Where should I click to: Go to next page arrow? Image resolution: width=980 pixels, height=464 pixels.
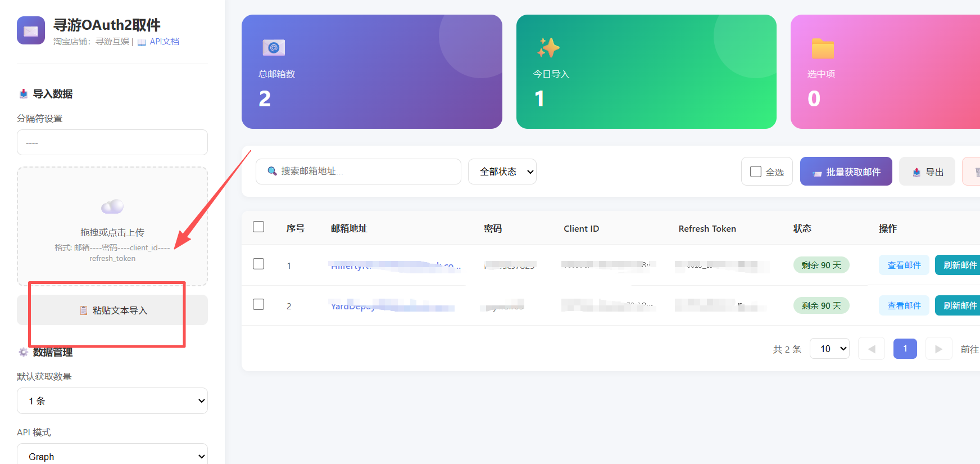(x=938, y=349)
